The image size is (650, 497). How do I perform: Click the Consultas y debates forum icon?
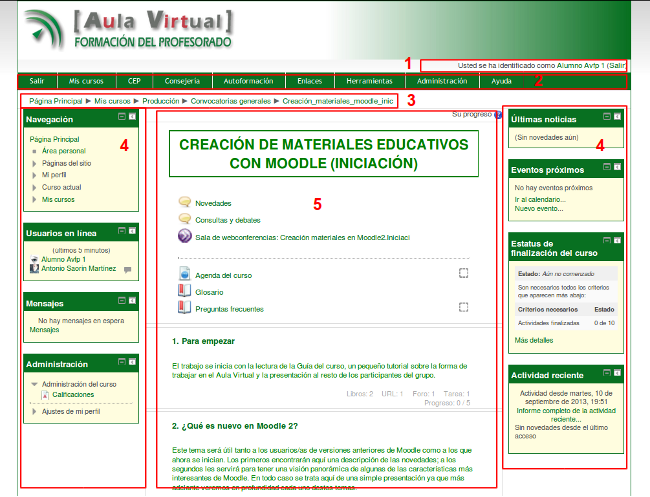coord(185,218)
